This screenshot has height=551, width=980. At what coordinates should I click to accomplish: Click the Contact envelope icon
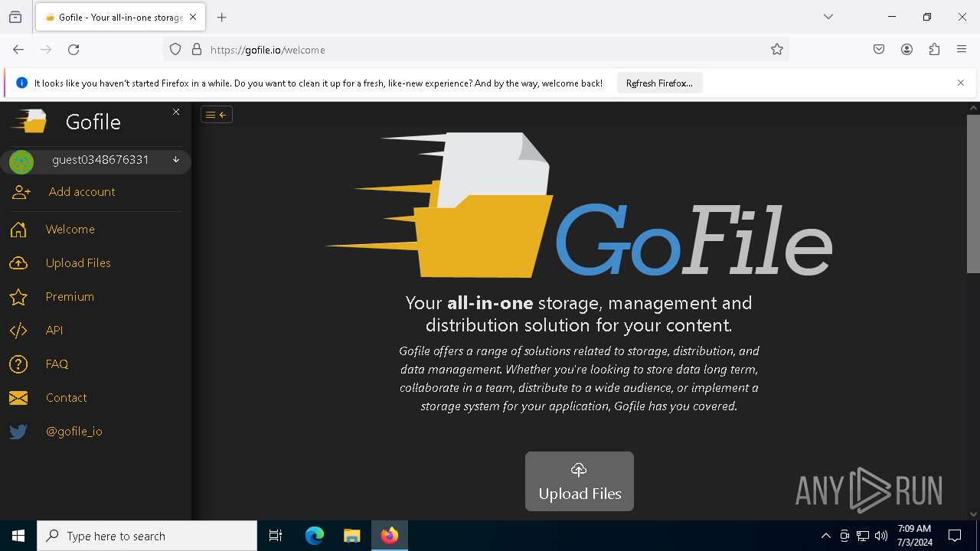[x=18, y=398]
